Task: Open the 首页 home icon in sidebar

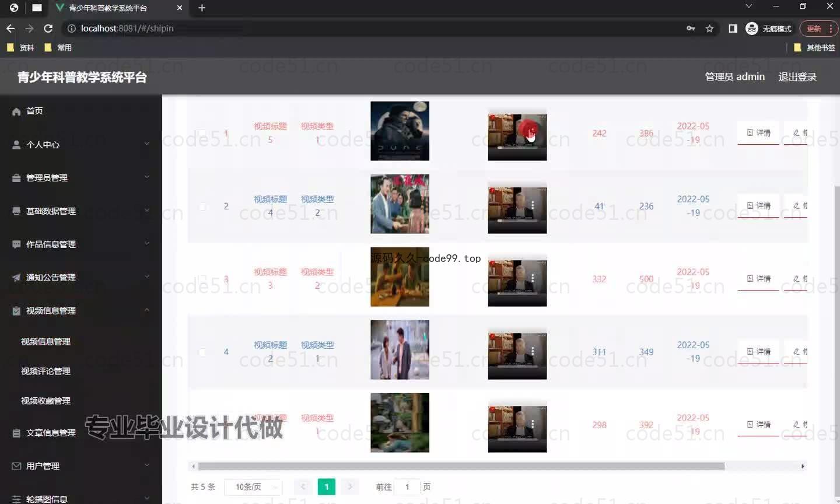Action: (x=16, y=111)
